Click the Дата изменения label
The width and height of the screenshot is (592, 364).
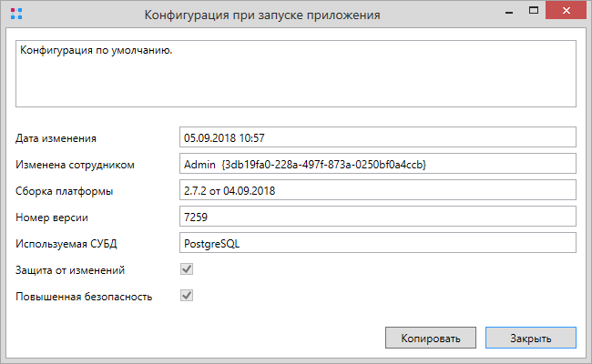click(56, 138)
